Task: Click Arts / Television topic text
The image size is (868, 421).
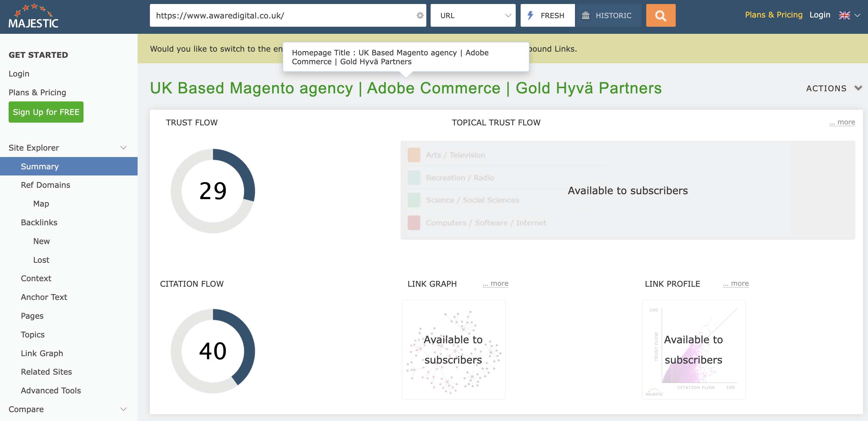Action: click(455, 155)
